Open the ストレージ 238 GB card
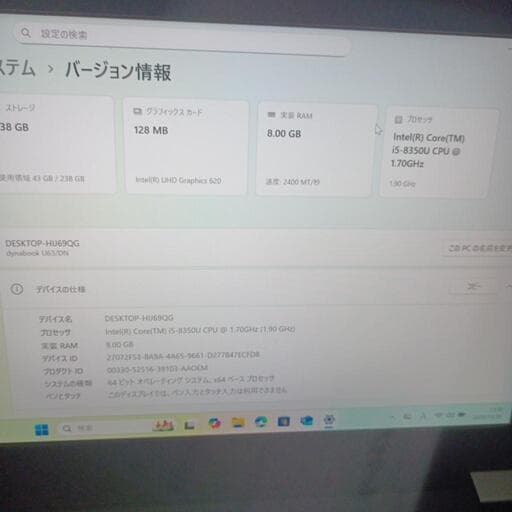This screenshot has height=512, width=512. click(x=57, y=145)
